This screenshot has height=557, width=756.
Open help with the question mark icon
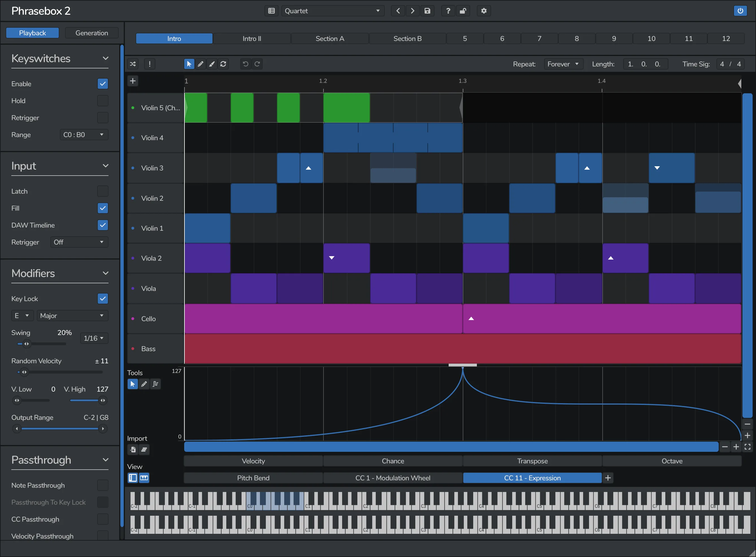448,11
